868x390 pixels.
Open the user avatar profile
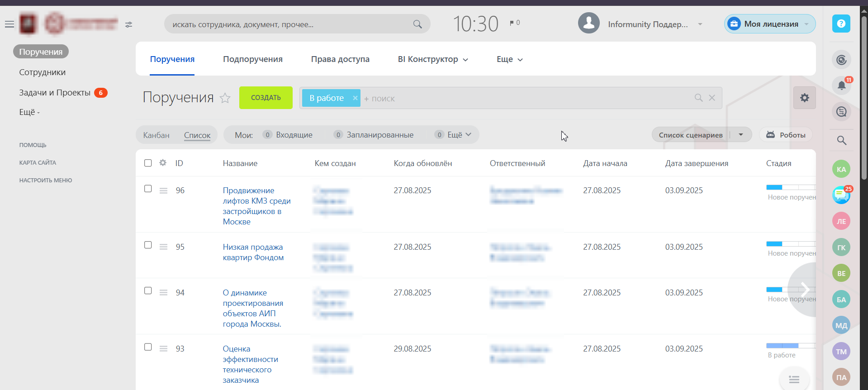588,23
